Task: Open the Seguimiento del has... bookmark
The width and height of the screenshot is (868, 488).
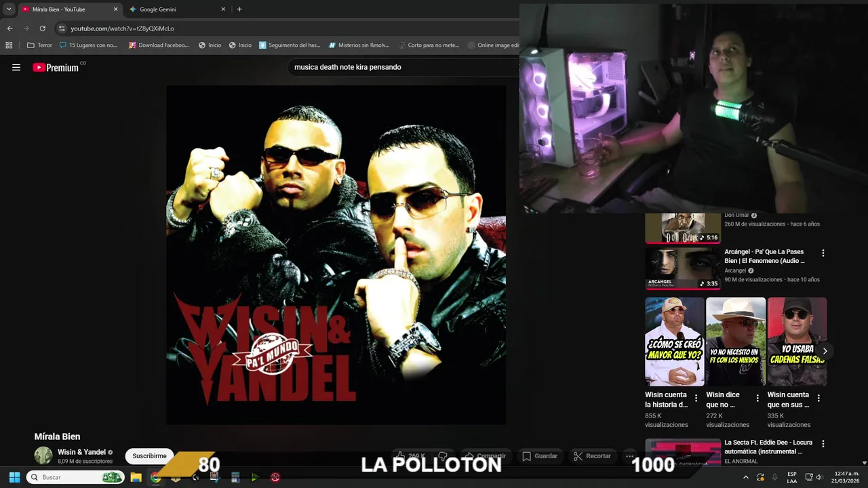Action: click(290, 45)
